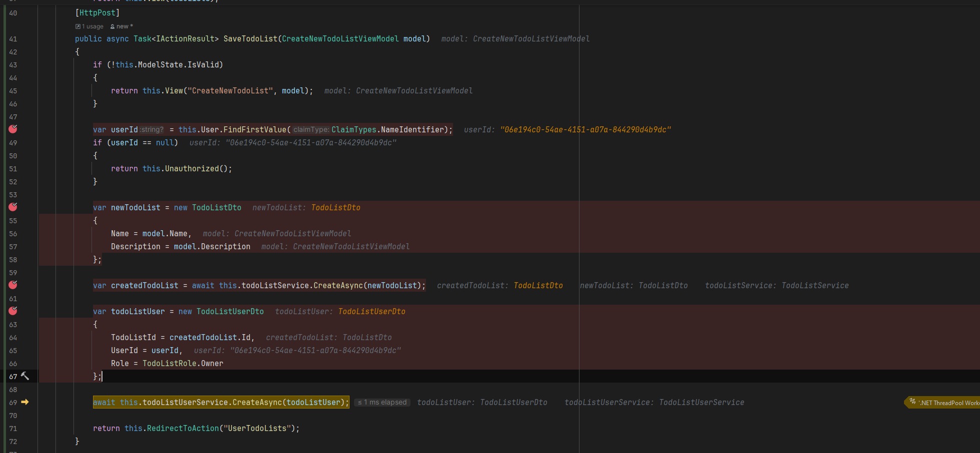980x453 pixels.
Task: Click TodoListDto after 'new' on line 54
Action: click(x=216, y=208)
